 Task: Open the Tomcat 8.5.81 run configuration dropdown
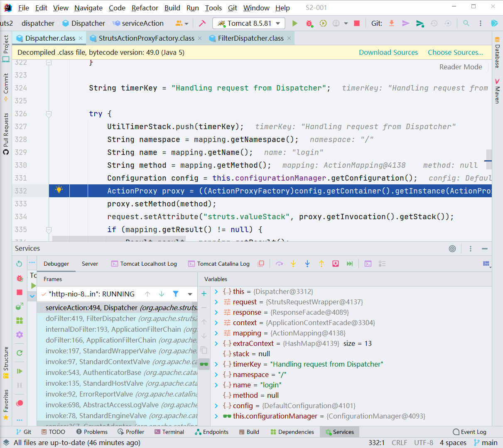[x=249, y=23]
